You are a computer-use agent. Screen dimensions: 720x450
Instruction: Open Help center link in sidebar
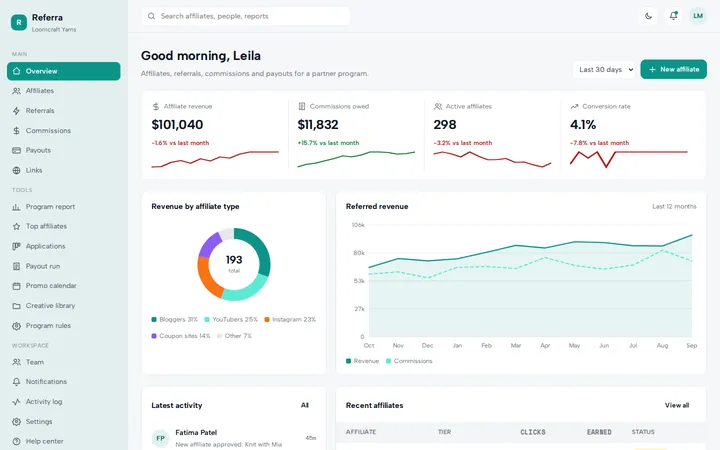[63, 441]
